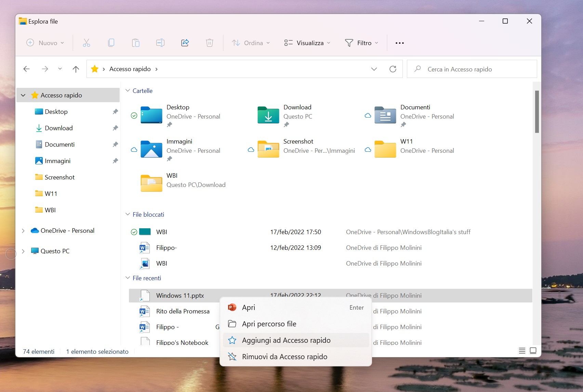Viewport: 583px width, 392px height.
Task: Select Screenshot in the navigation pane
Action: click(x=59, y=177)
